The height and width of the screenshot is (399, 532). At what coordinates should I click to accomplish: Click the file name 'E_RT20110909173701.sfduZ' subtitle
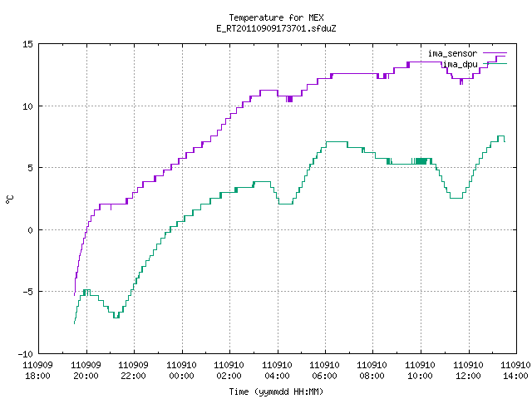click(276, 28)
